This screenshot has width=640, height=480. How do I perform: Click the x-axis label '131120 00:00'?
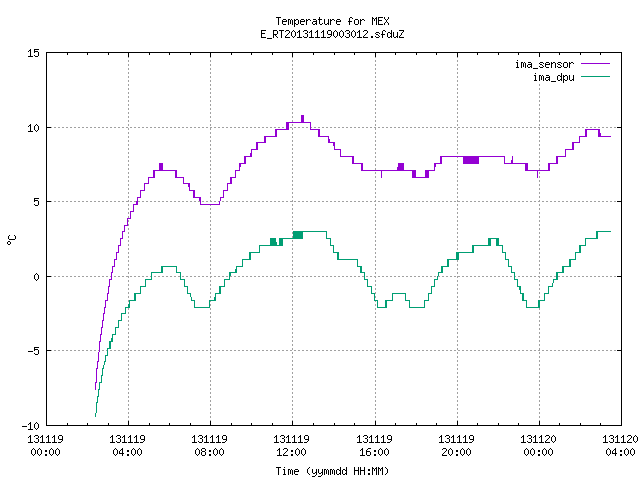pos(538,446)
